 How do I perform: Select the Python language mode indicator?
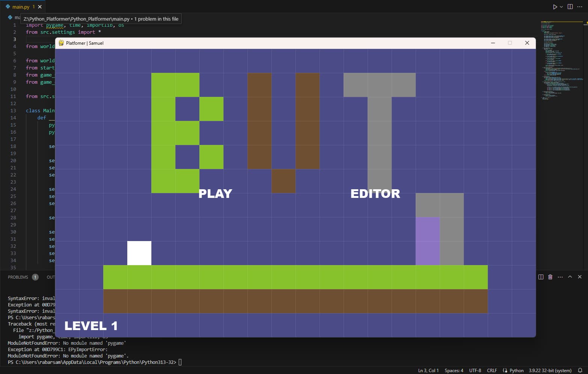coord(516,370)
